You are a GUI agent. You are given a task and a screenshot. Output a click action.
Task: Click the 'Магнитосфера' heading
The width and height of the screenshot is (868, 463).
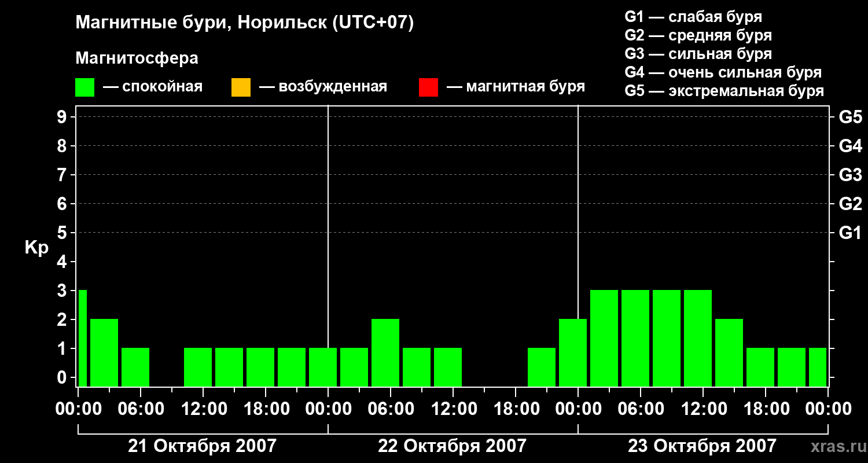tap(137, 58)
